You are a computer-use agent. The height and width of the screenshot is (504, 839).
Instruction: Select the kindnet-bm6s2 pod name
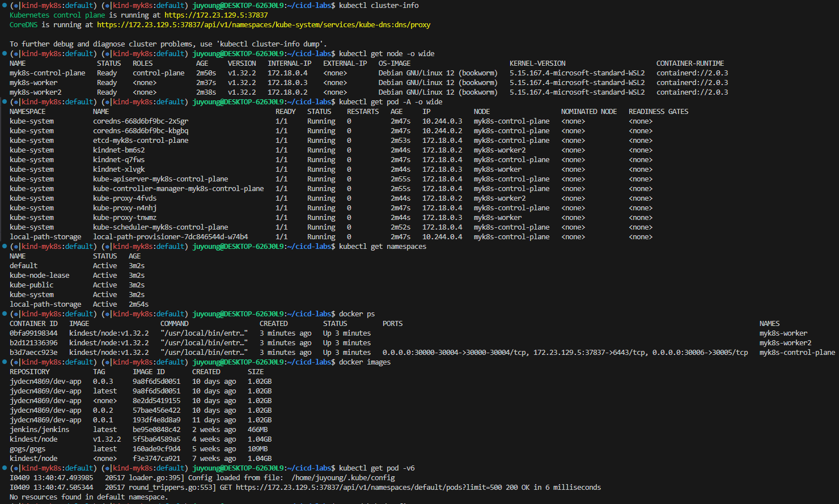tap(119, 150)
